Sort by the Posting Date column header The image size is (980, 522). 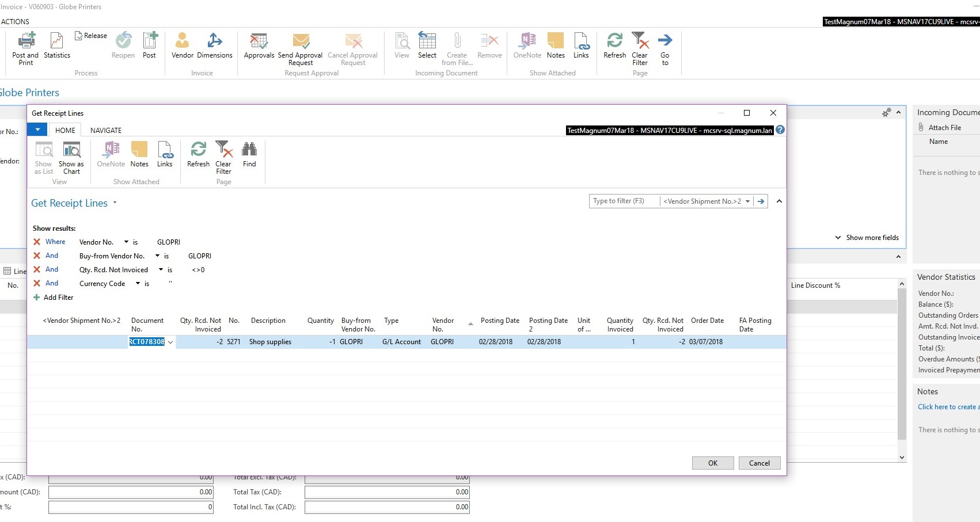point(500,321)
